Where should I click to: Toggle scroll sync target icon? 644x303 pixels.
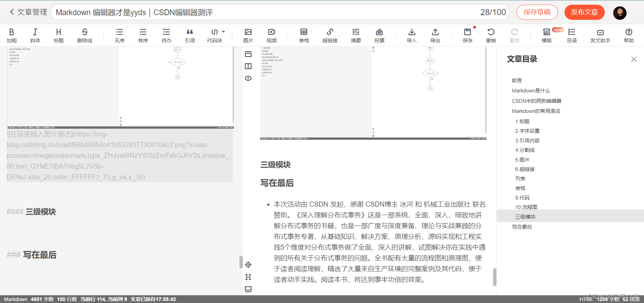(248, 265)
